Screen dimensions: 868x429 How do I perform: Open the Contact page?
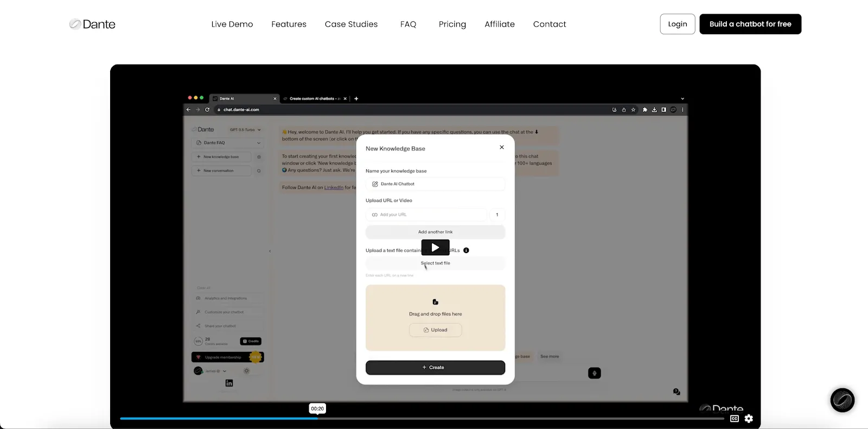[x=550, y=24]
